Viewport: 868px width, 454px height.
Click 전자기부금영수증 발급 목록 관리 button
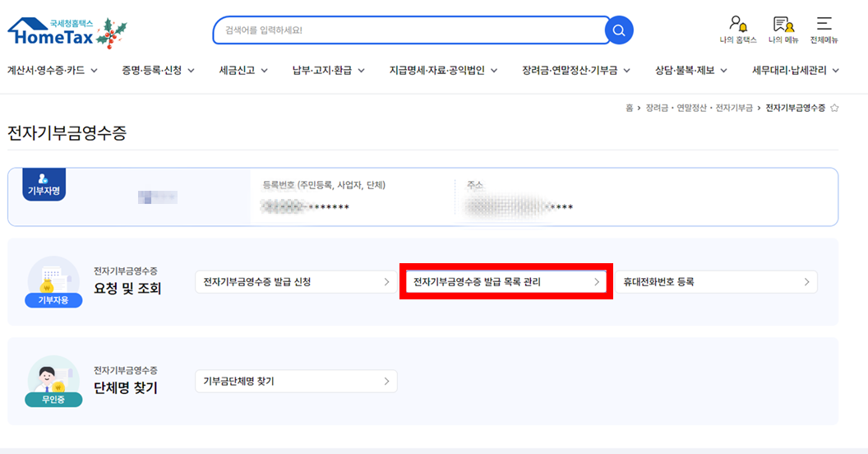pyautogui.click(x=506, y=282)
